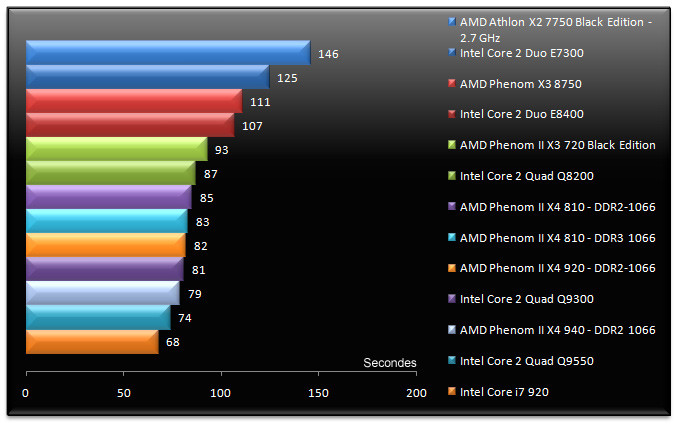Click the orange Phenom II X4 920 legend swatch
679x425 pixels.
click(452, 268)
